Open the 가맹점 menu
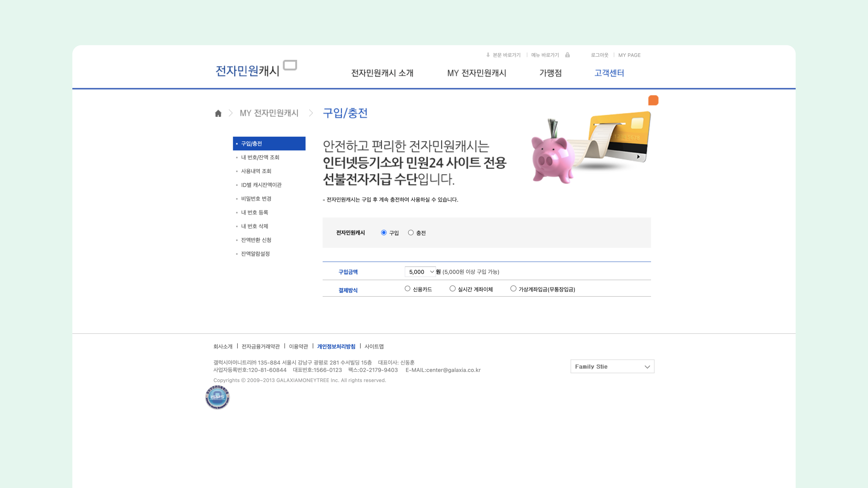Viewport: 868px width, 488px height. [x=550, y=73]
